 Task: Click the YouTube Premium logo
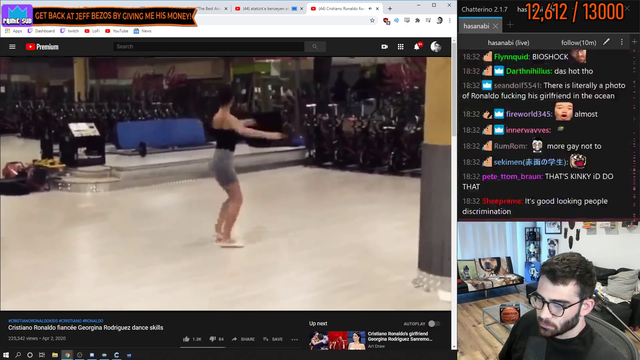(42, 47)
